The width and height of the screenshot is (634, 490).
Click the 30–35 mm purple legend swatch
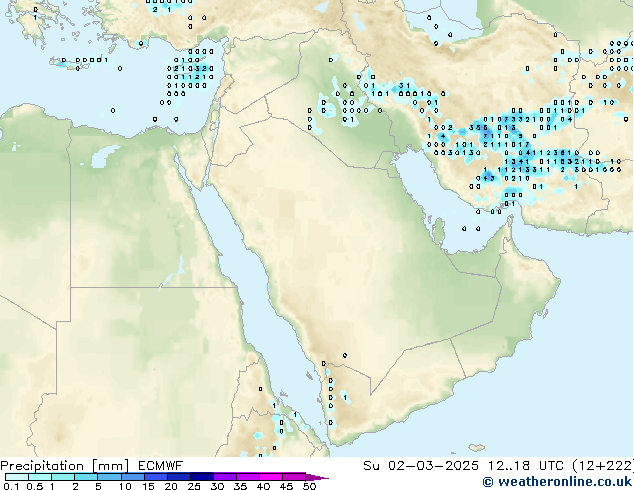tap(225, 477)
